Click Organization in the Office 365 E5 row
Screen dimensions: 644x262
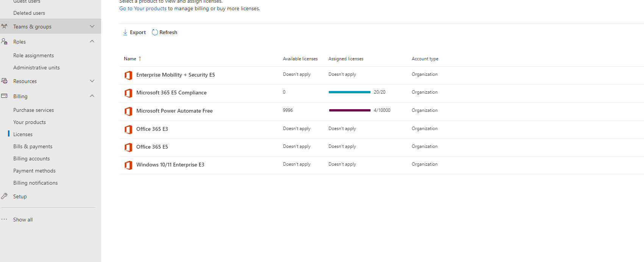pos(425,146)
